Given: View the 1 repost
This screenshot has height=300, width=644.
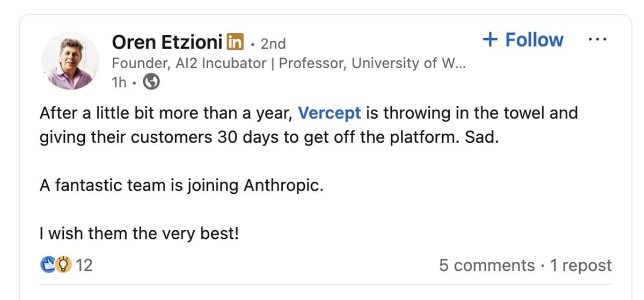Looking at the screenshot, I should pos(581,265).
